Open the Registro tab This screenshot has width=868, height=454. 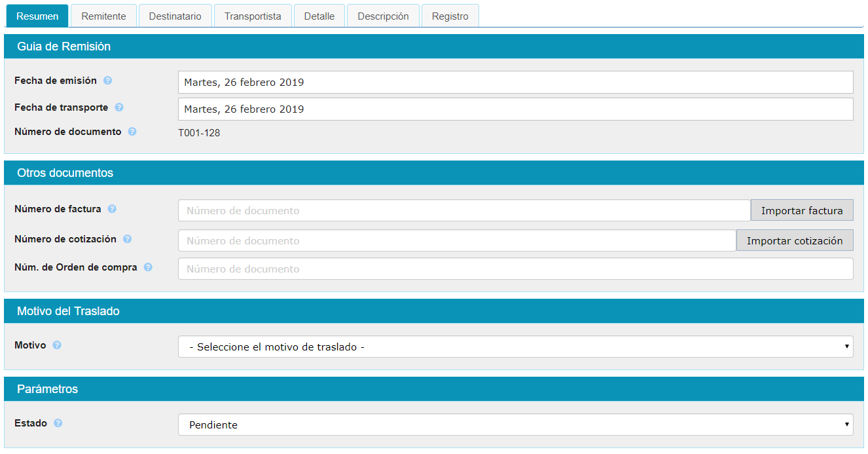coord(450,16)
